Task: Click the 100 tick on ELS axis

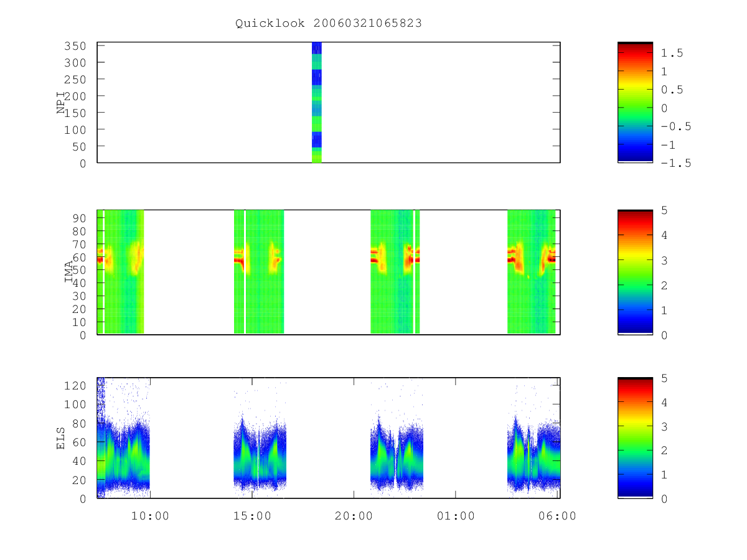Action: (x=75, y=404)
